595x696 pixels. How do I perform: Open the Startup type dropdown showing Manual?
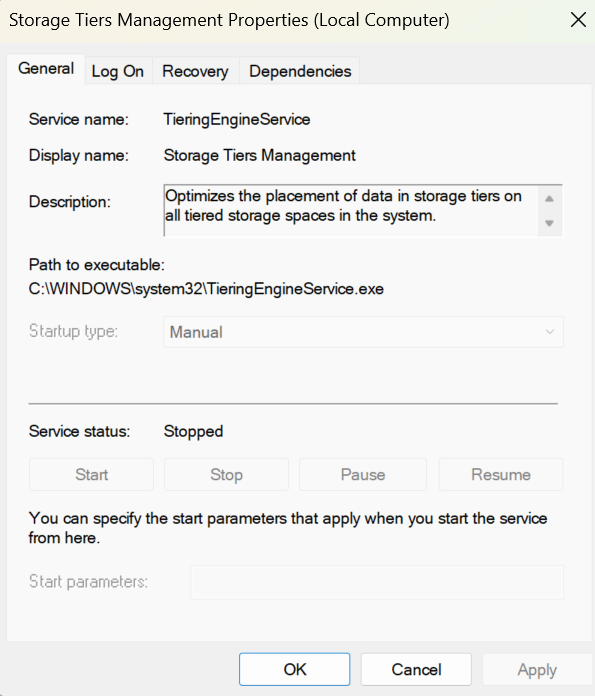point(363,332)
